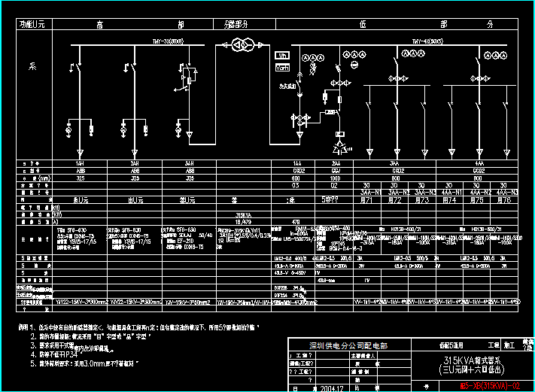The height and width of the screenshot is (392, 535).
Task: Click the feeder cell ending in 76
Action: (x=504, y=200)
